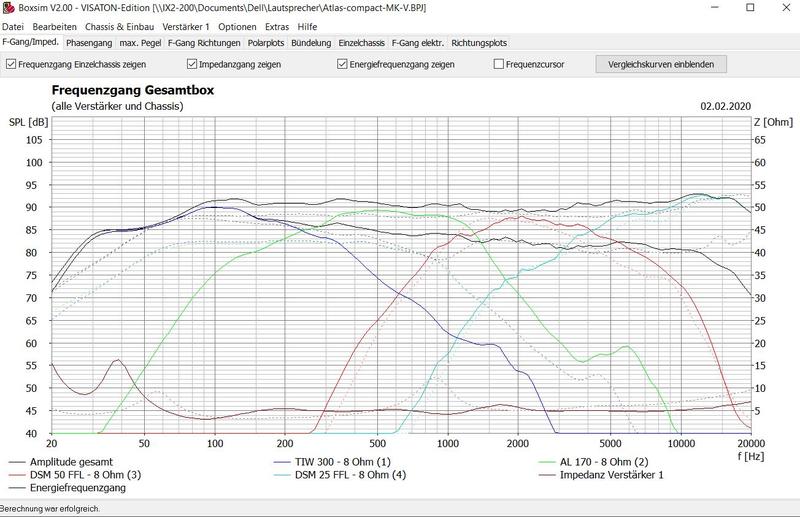Open the F-Gang elektr. tab
This screenshot has width=800, height=517.
pos(418,43)
